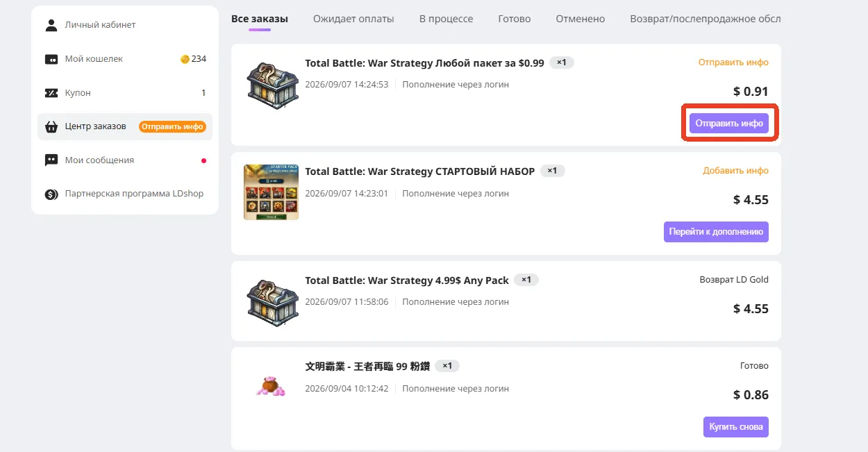Click the orange Отправить инфо badge in sidebar
The image size is (868, 452).
coord(172,127)
